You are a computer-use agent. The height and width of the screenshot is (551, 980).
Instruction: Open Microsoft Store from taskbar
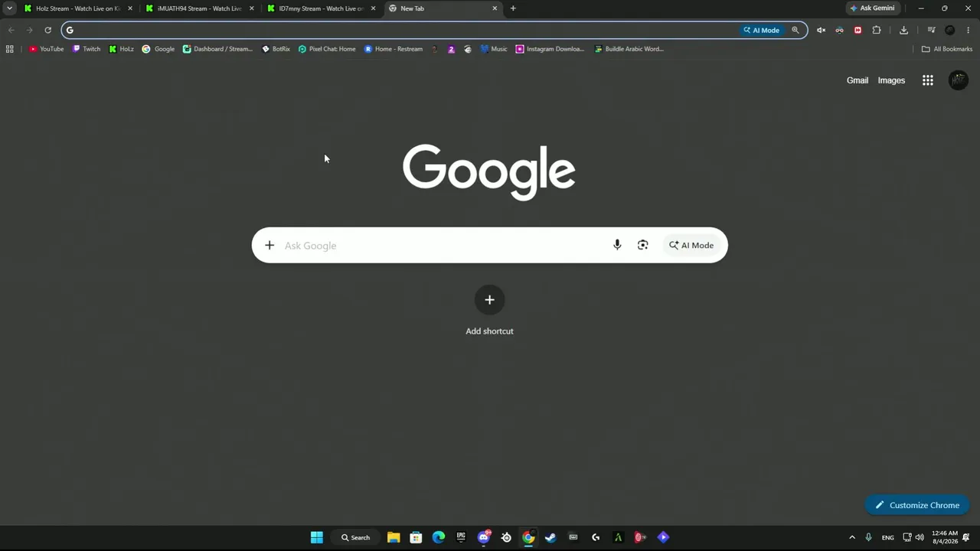416,537
